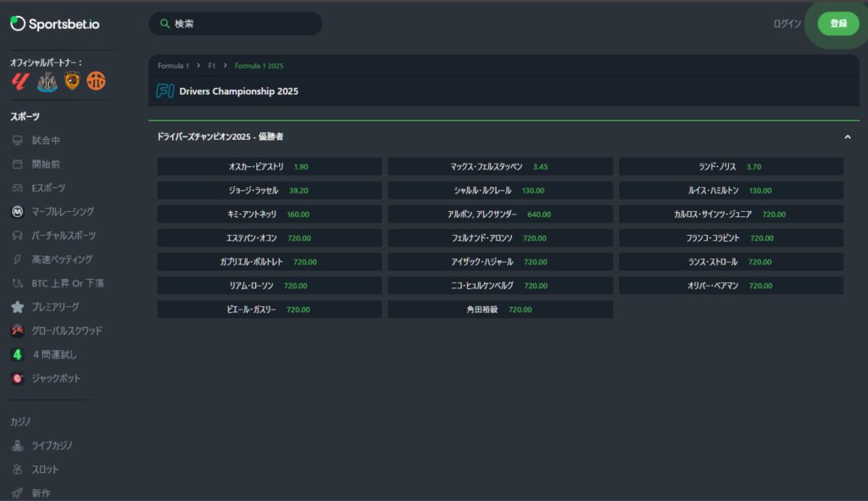Click the マーブルレーシング icon
The image size is (868, 501).
point(18,212)
